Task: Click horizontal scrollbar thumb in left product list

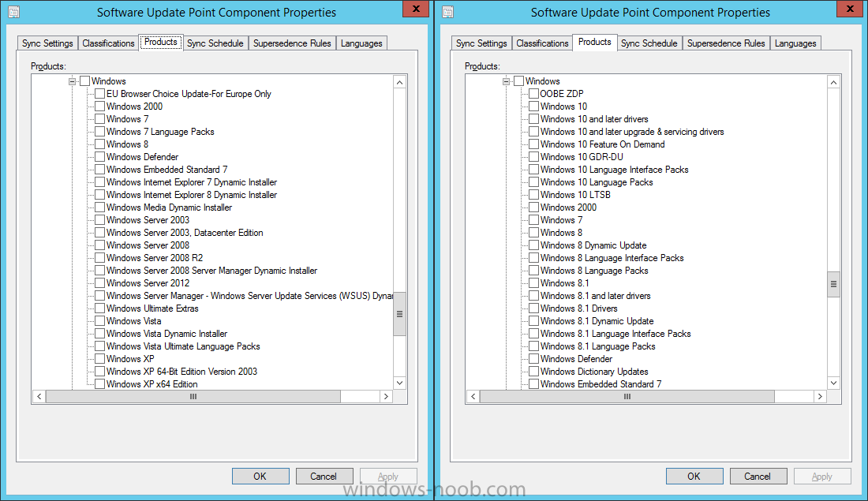Action: (193, 396)
